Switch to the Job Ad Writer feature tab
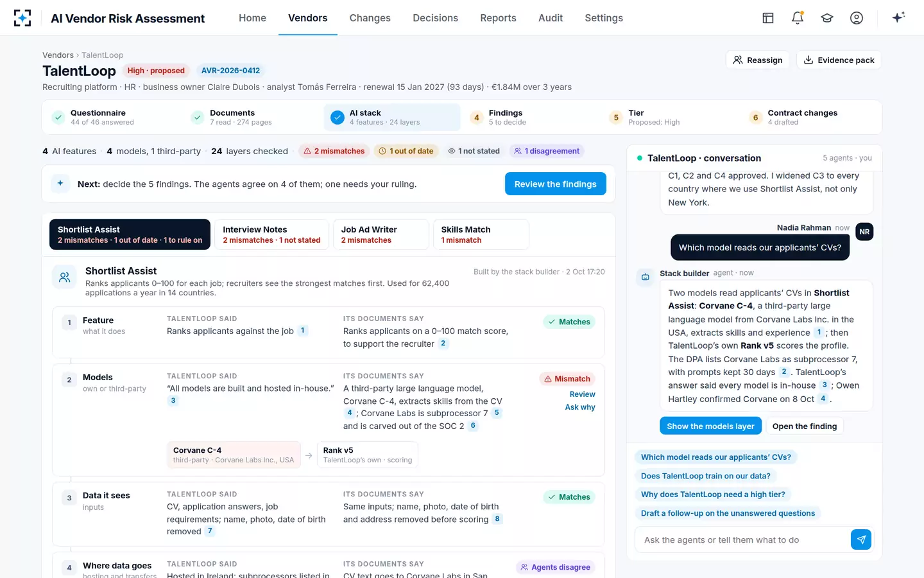 tap(381, 234)
